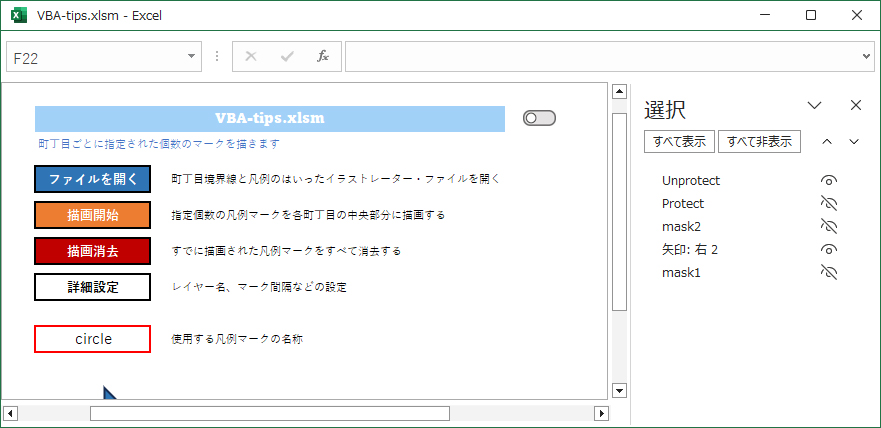Move selected object down with down arrow
The width and height of the screenshot is (881, 428).
(x=854, y=142)
